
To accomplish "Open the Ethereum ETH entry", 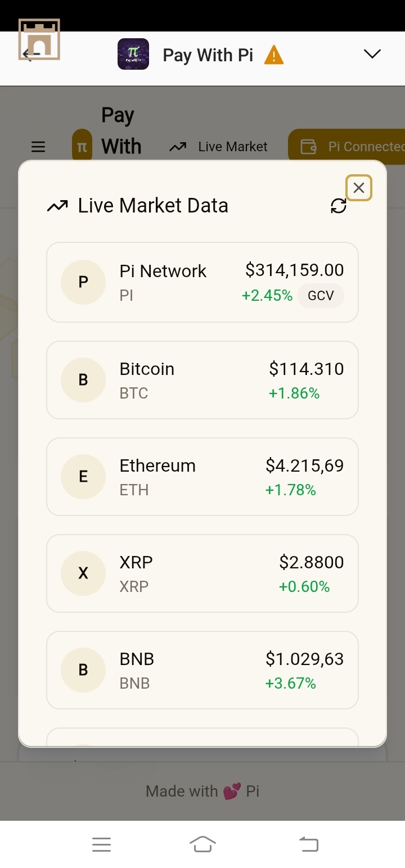I will coord(202,477).
